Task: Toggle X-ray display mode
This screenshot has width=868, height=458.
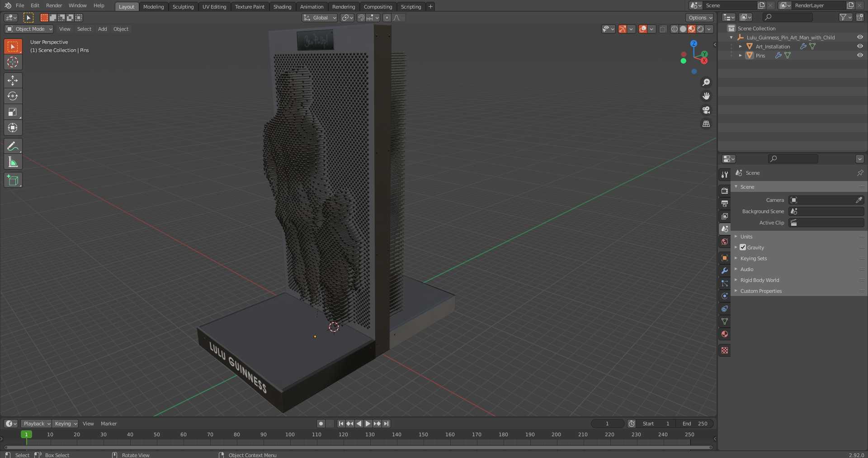Action: point(663,29)
